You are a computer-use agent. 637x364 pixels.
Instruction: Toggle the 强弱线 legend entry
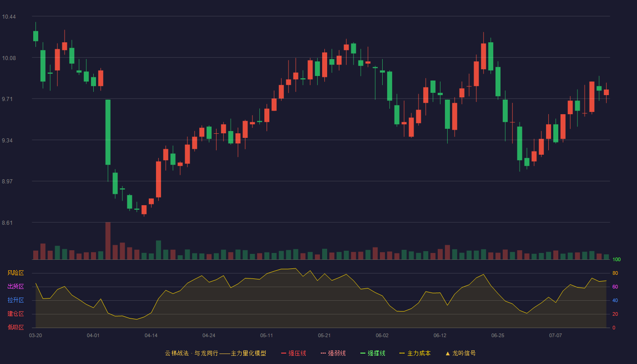click(x=333, y=353)
